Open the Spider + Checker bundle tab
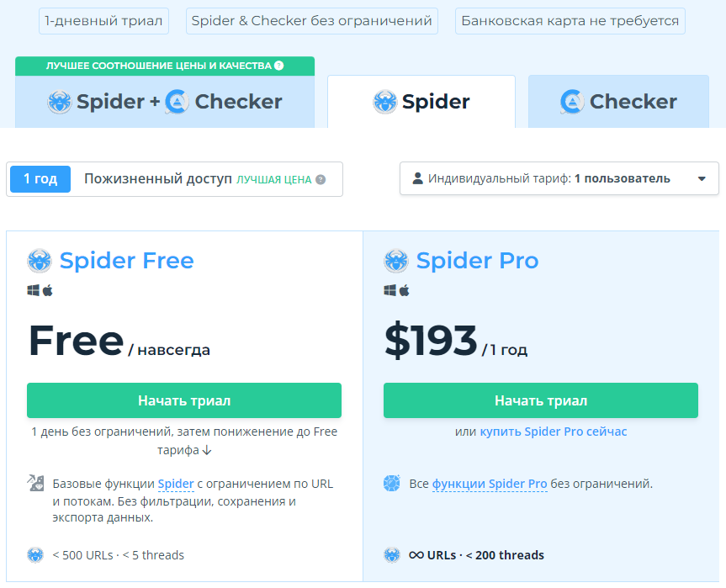Image resolution: width=726 pixels, height=588 pixels. point(165,102)
